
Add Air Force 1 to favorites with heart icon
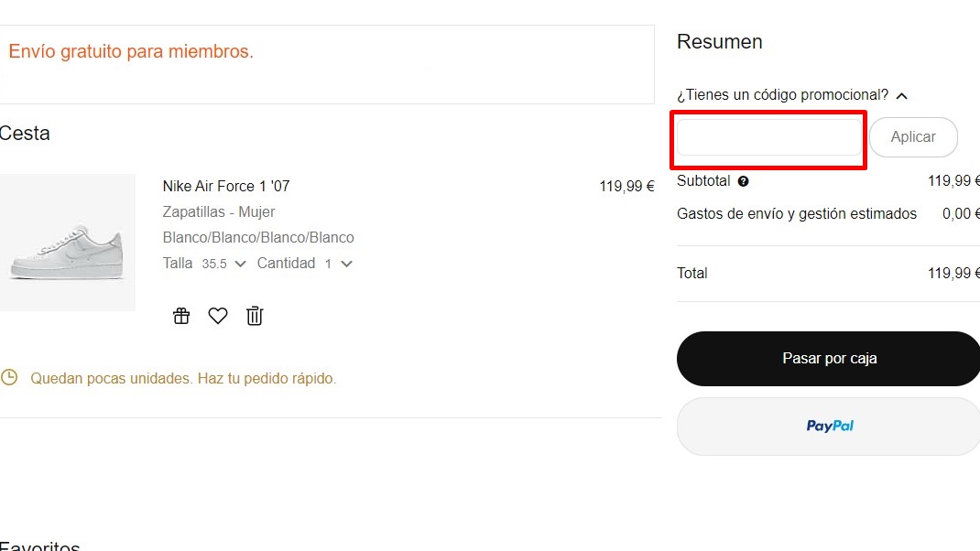[217, 316]
